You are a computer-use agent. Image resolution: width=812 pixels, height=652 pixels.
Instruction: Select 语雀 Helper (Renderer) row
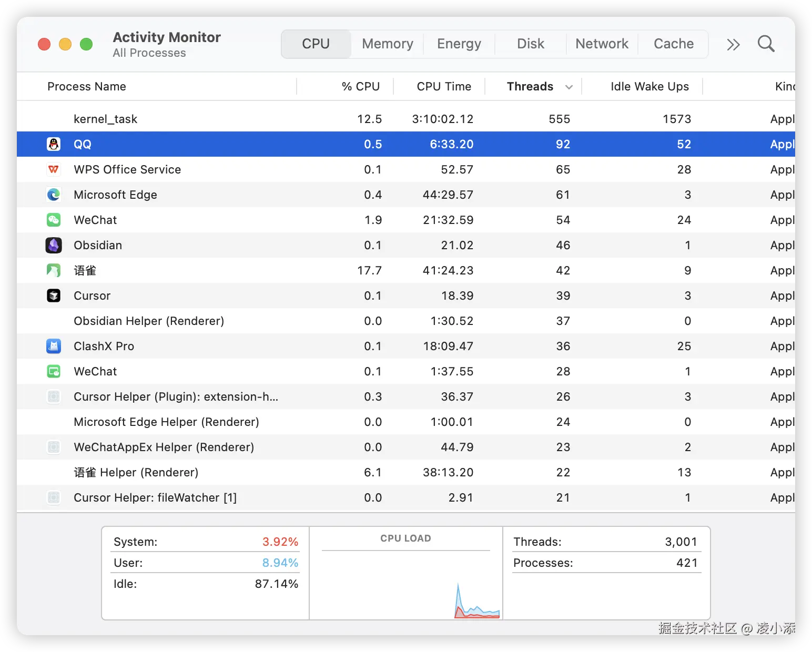coord(406,472)
